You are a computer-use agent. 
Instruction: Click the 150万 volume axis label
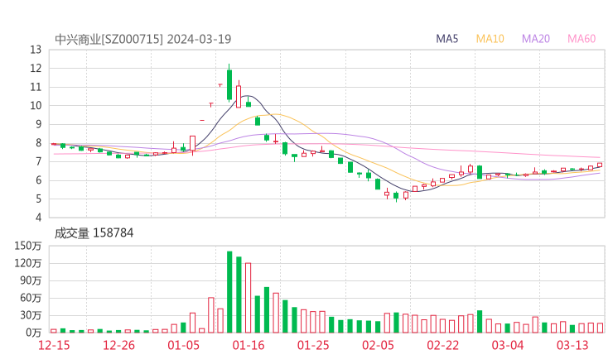coord(28,246)
